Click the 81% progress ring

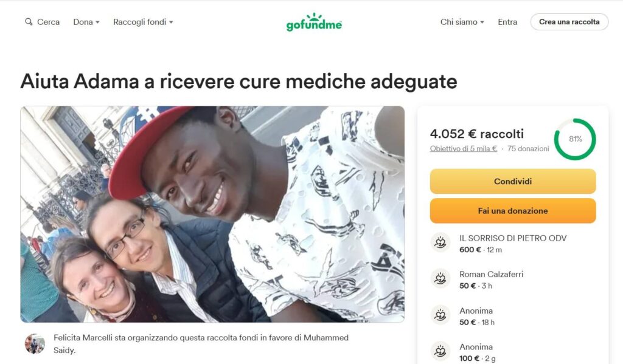pos(575,139)
